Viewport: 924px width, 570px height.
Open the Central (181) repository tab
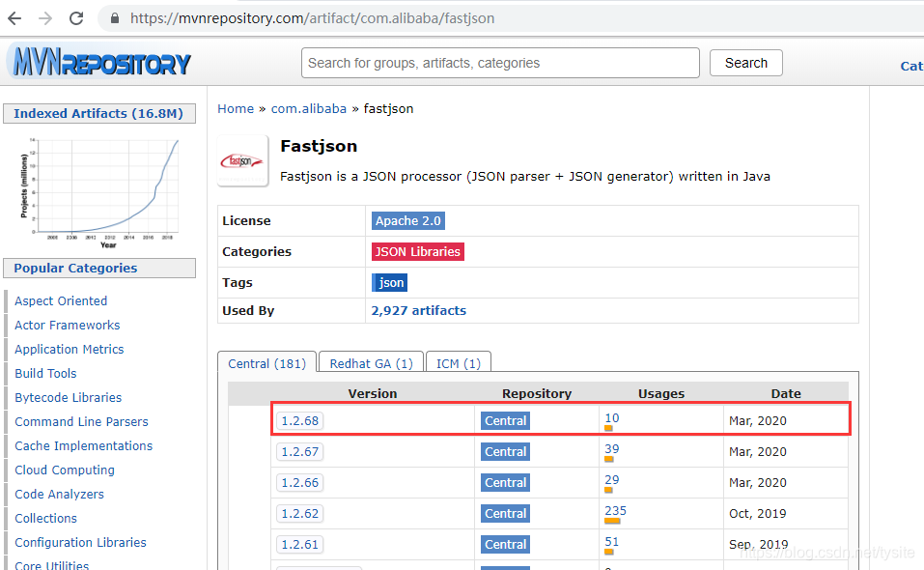266,363
